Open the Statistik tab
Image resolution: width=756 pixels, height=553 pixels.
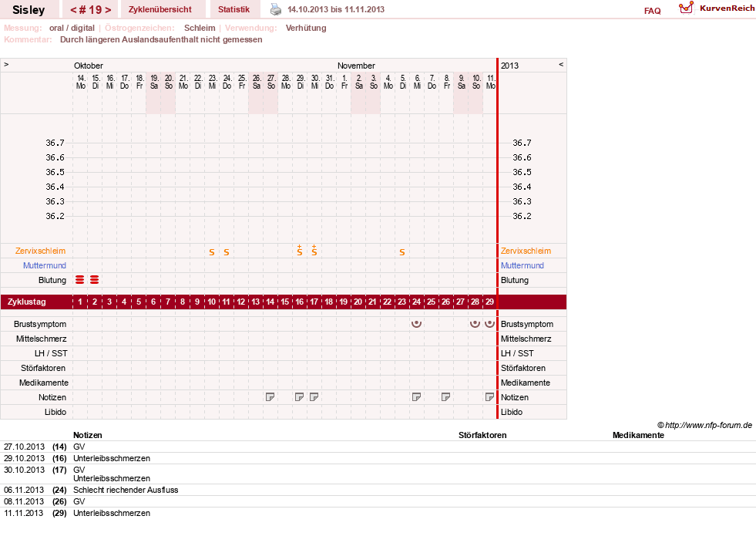[x=234, y=9]
